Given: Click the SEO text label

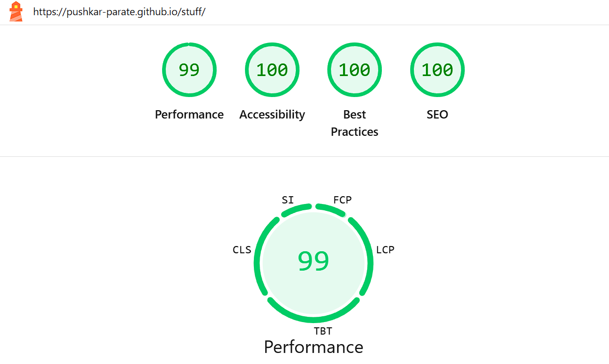Looking at the screenshot, I should point(437,114).
